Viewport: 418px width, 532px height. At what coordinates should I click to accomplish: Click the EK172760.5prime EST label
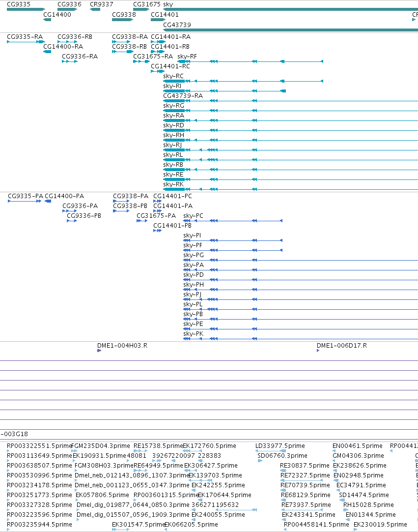click(210, 446)
